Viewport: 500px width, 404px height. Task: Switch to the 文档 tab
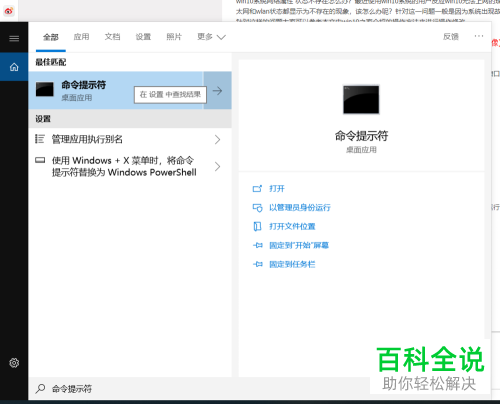[112, 37]
